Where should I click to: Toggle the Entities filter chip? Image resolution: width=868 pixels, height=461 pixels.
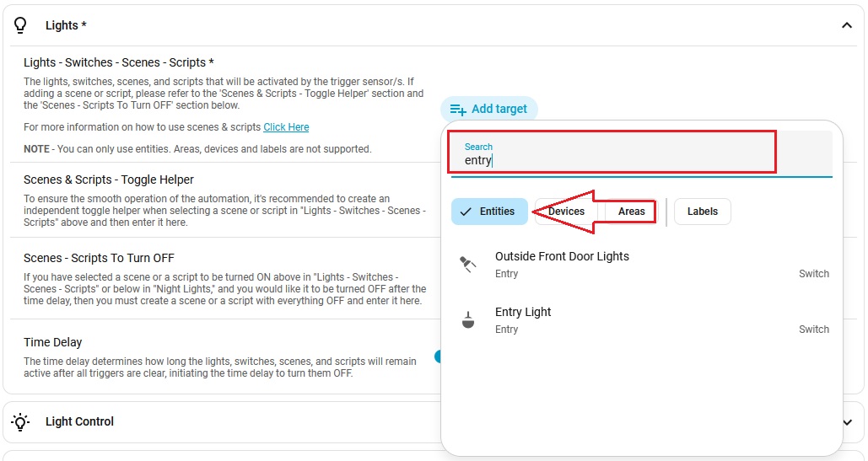tap(489, 212)
